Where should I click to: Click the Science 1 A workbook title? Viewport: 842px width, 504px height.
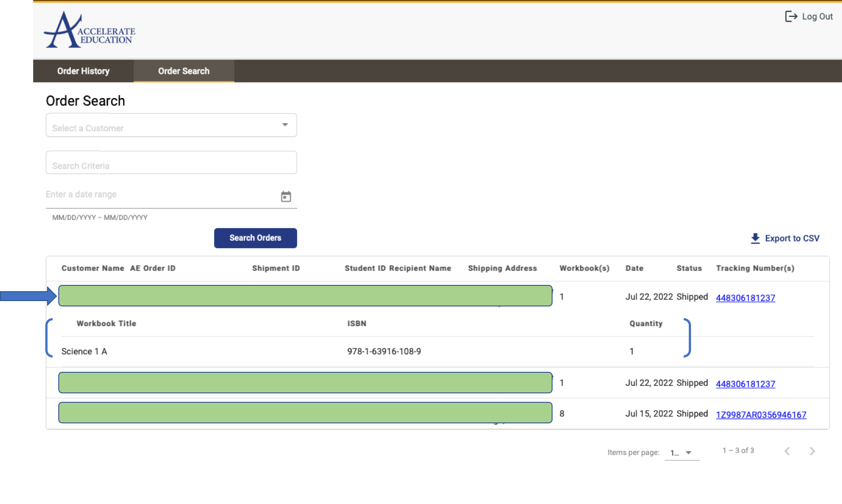(x=84, y=352)
